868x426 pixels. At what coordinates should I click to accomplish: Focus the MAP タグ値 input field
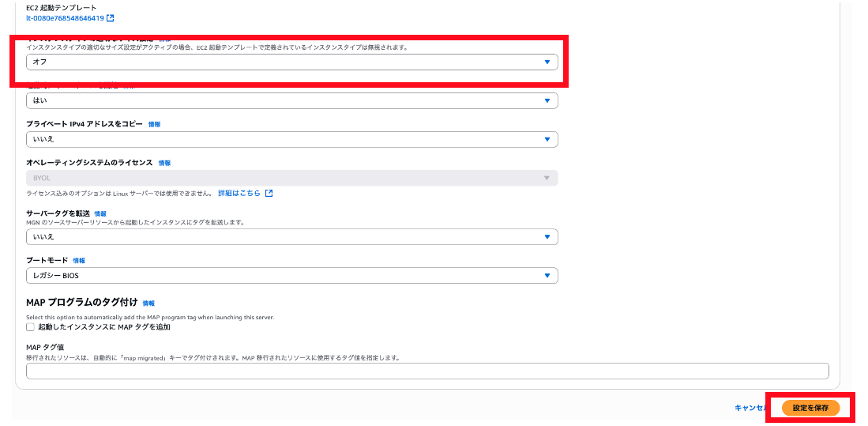[x=427, y=371]
